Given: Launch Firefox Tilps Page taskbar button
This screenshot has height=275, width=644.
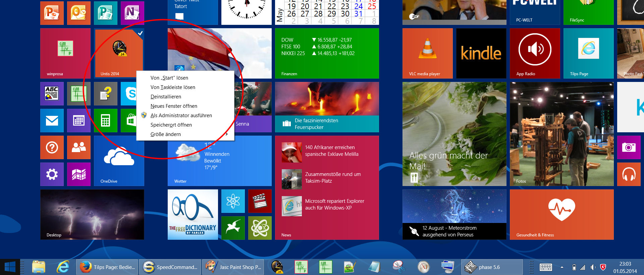Looking at the screenshot, I should [x=107, y=267].
